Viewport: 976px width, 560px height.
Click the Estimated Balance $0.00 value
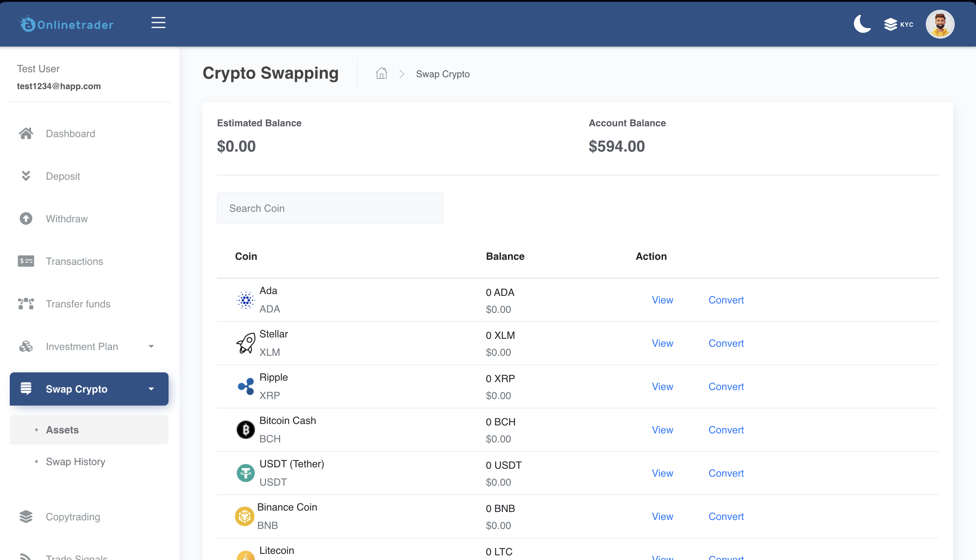pos(236,146)
